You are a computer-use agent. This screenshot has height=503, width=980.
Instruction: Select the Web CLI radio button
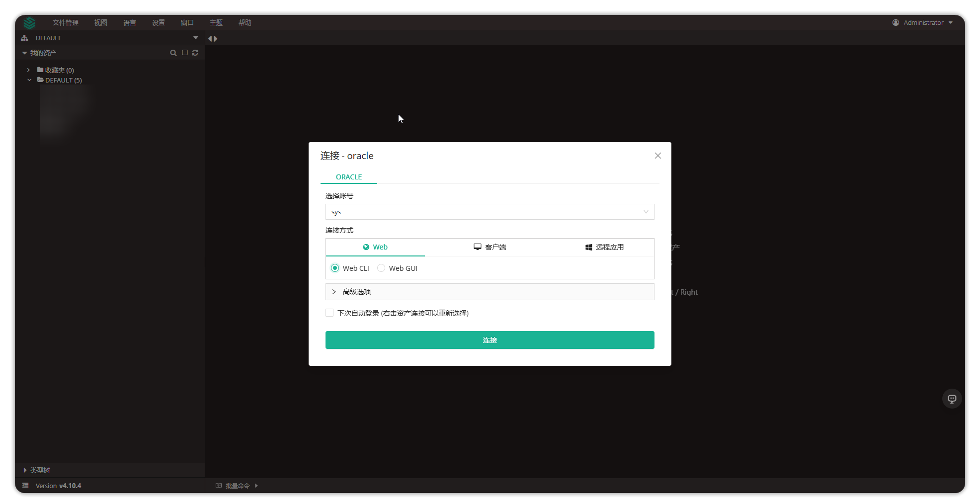coord(335,268)
